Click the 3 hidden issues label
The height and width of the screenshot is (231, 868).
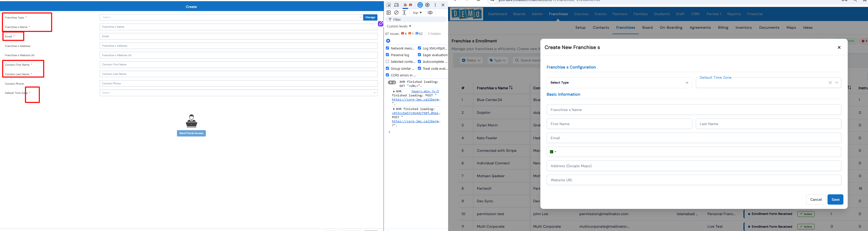coord(434,34)
